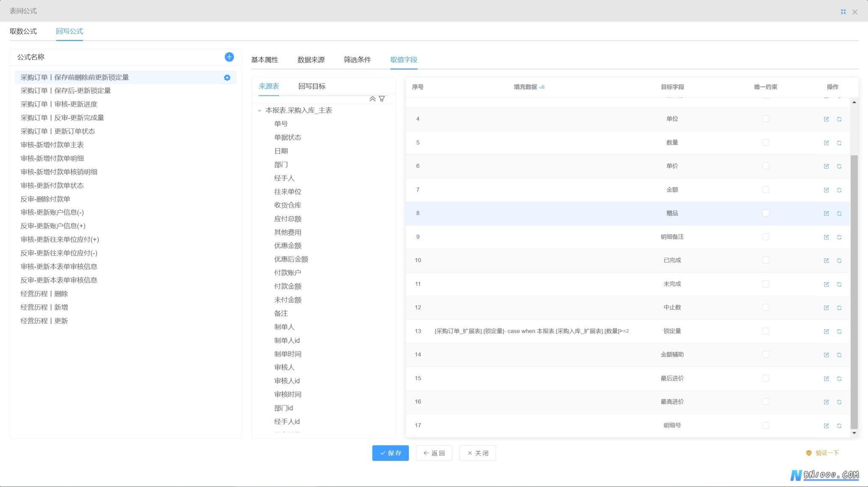The height and width of the screenshot is (487, 868).
Task: Edit row 14 金额辅助 field
Action: point(826,355)
